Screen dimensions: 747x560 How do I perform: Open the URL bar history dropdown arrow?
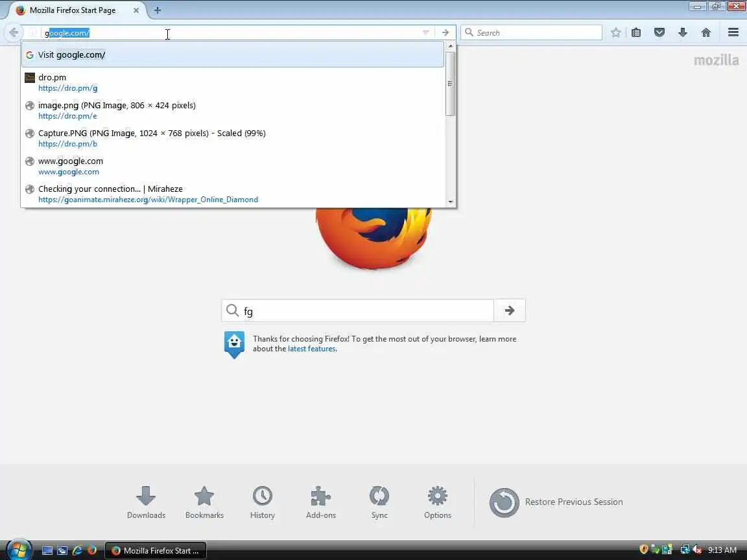426,32
